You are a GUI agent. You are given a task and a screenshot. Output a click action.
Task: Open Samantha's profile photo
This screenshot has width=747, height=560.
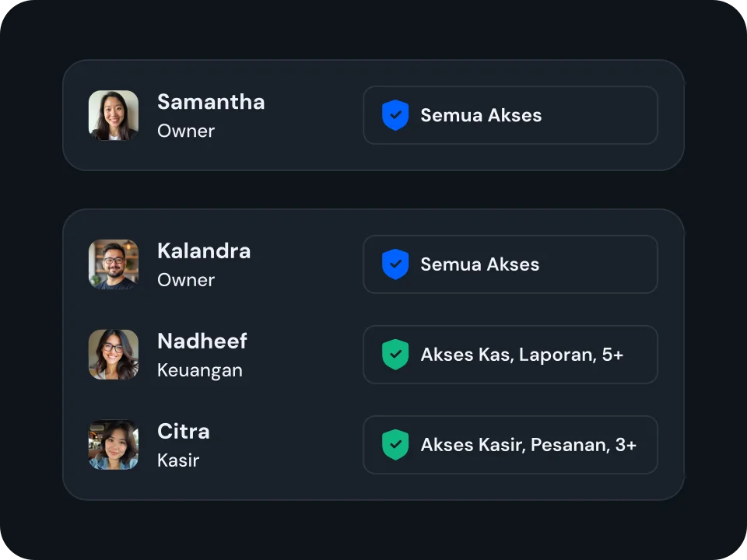point(114,115)
